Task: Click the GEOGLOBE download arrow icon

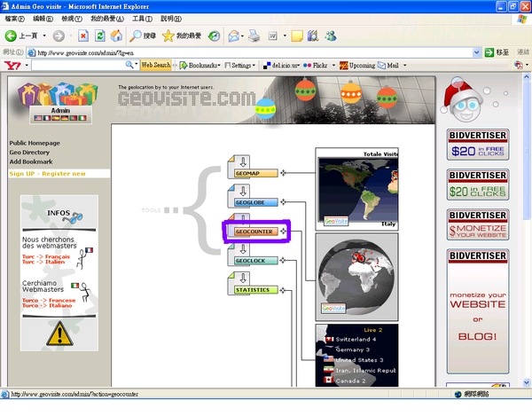Action: tap(243, 191)
